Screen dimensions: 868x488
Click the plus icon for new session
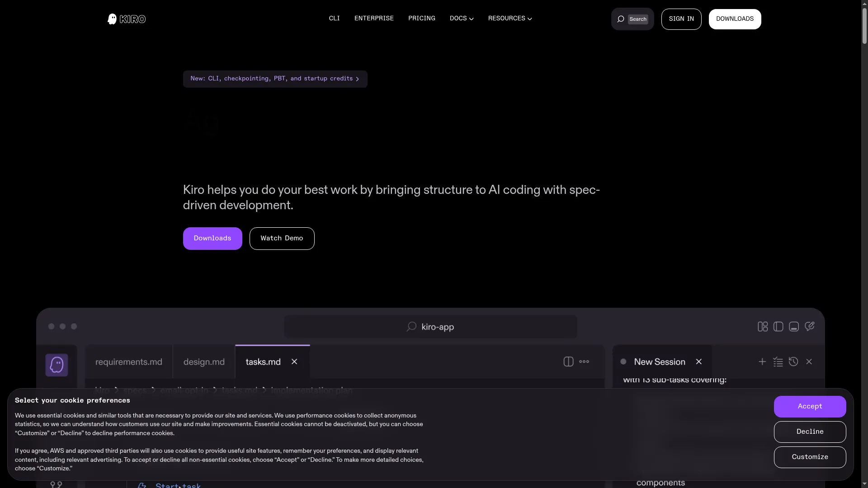762,361
